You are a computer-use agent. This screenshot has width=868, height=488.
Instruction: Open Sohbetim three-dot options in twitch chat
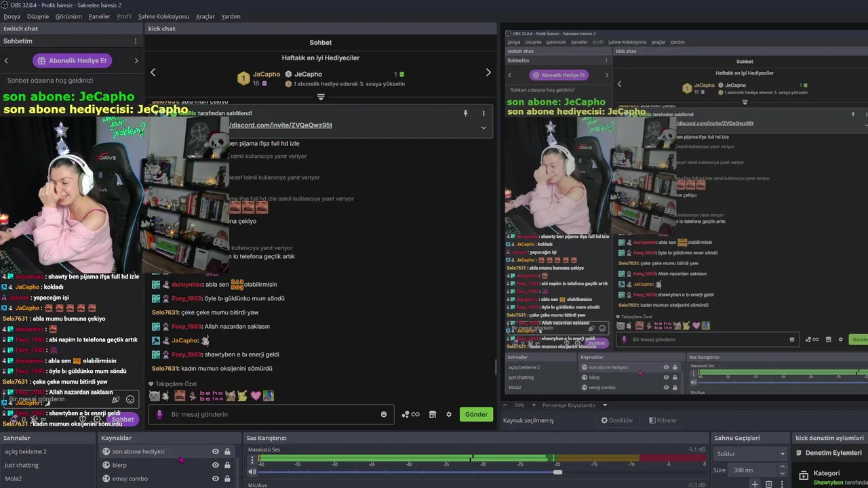click(x=135, y=41)
